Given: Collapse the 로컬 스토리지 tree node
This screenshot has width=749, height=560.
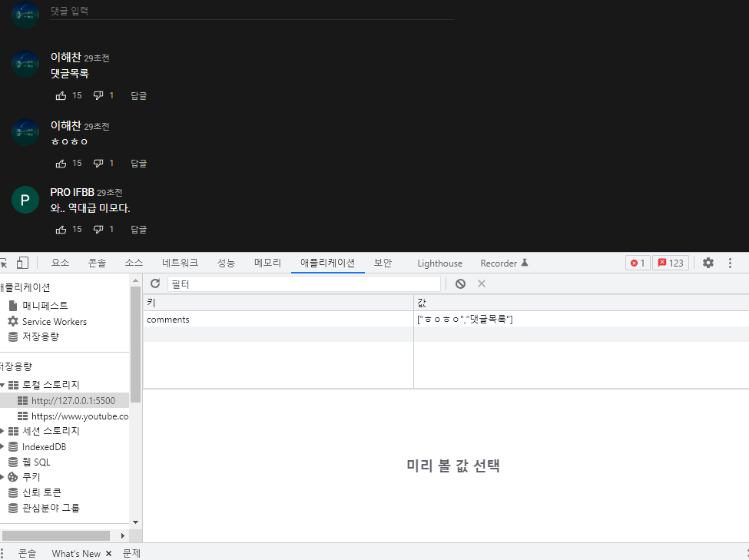Looking at the screenshot, I should pos(2,385).
